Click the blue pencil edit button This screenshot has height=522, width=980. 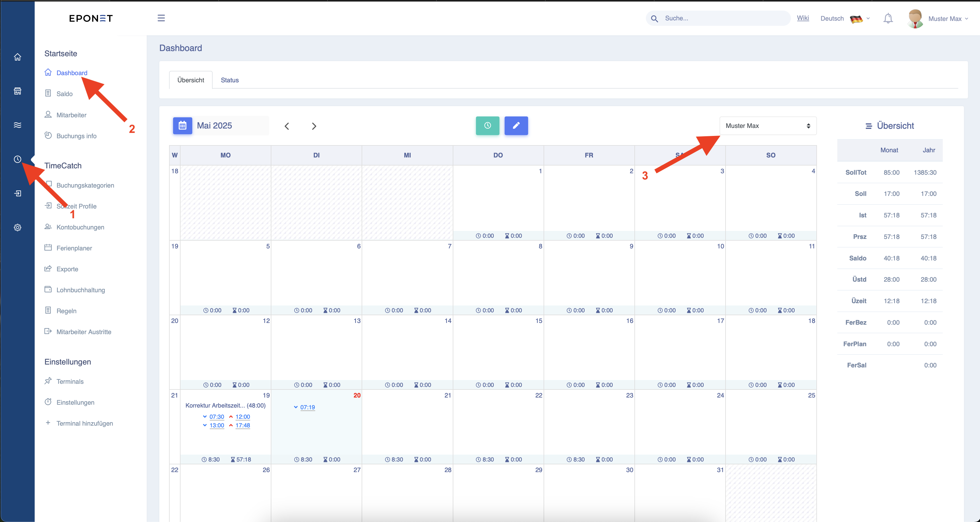(x=516, y=126)
